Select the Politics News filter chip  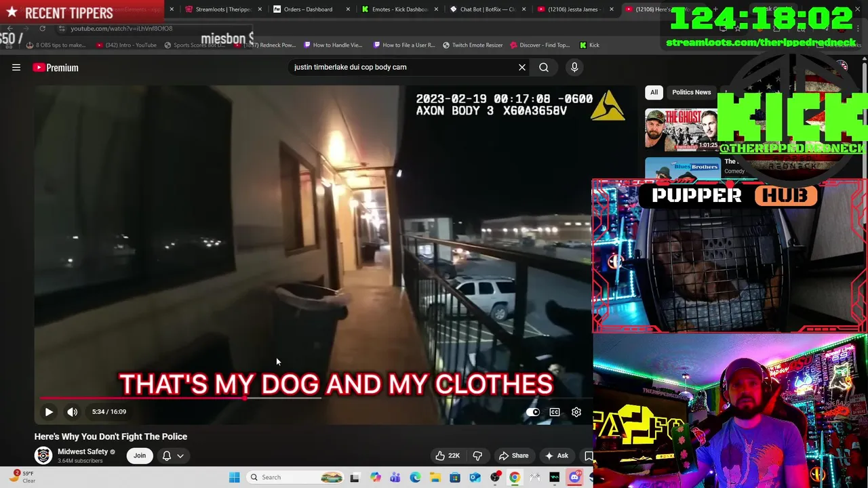(x=691, y=92)
